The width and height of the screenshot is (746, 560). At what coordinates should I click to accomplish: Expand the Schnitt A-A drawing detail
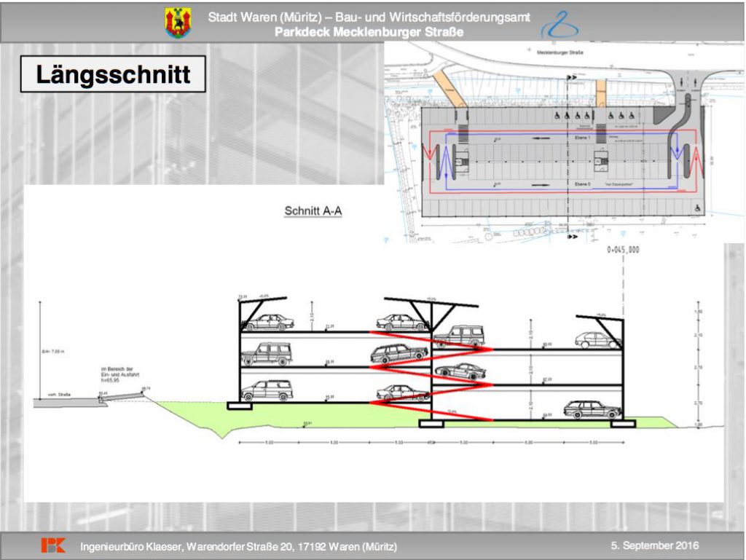coord(313,209)
